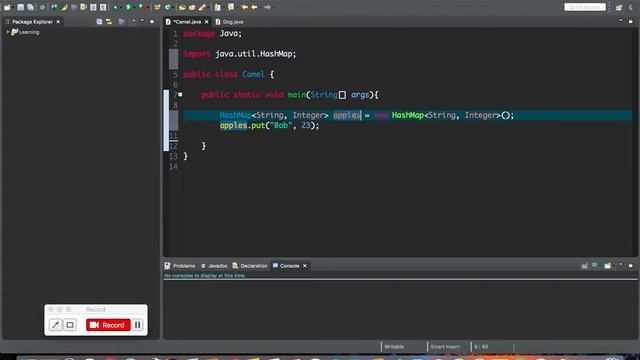640x360 pixels.
Task: Open Package Explorer View Menu icon
Action: (133, 21)
